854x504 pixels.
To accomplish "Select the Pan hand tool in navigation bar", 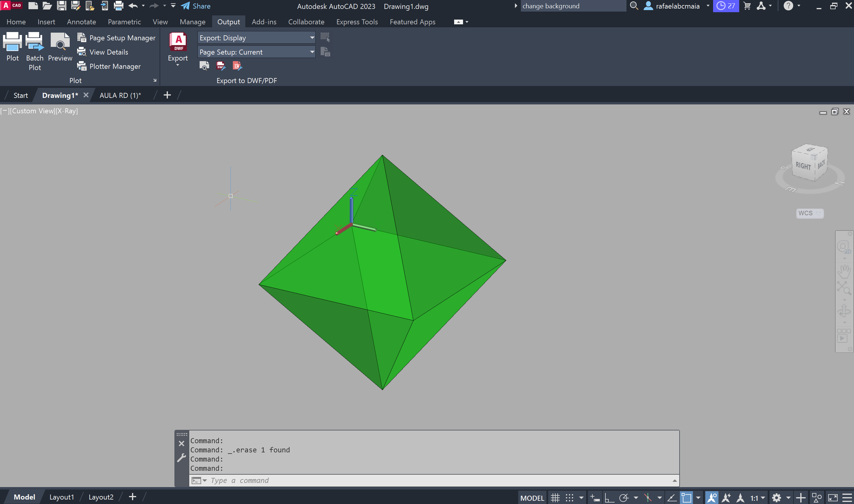I will pos(844,272).
